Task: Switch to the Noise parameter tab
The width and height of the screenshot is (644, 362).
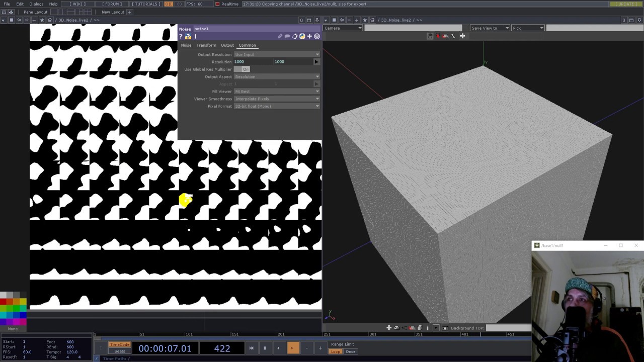Action: pyautogui.click(x=186, y=45)
